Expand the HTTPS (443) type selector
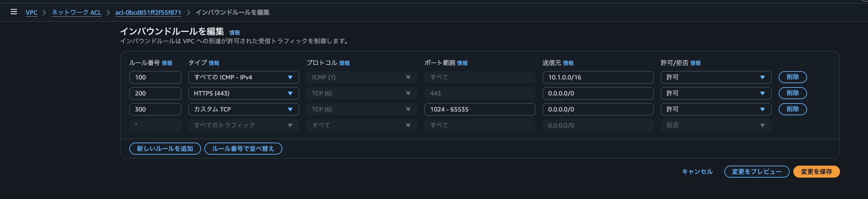This screenshot has height=199, width=868. click(x=243, y=93)
